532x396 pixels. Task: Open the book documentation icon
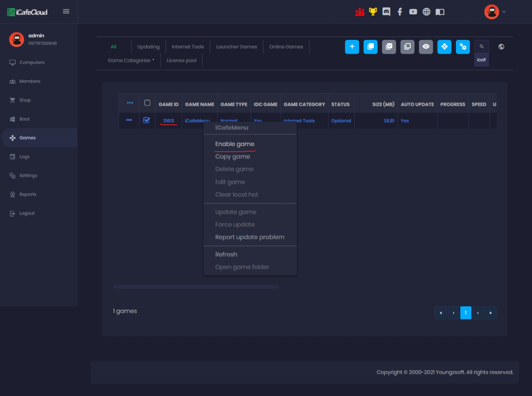pyautogui.click(x=440, y=12)
